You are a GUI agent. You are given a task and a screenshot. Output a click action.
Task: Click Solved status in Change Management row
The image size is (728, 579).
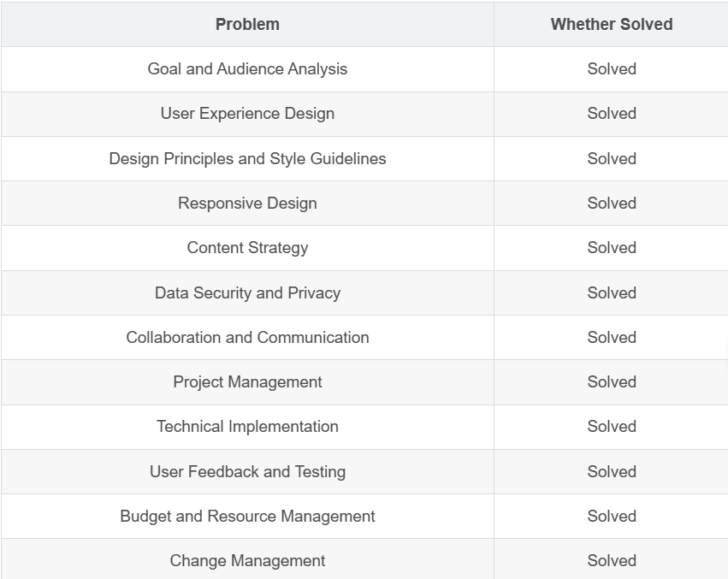point(612,561)
